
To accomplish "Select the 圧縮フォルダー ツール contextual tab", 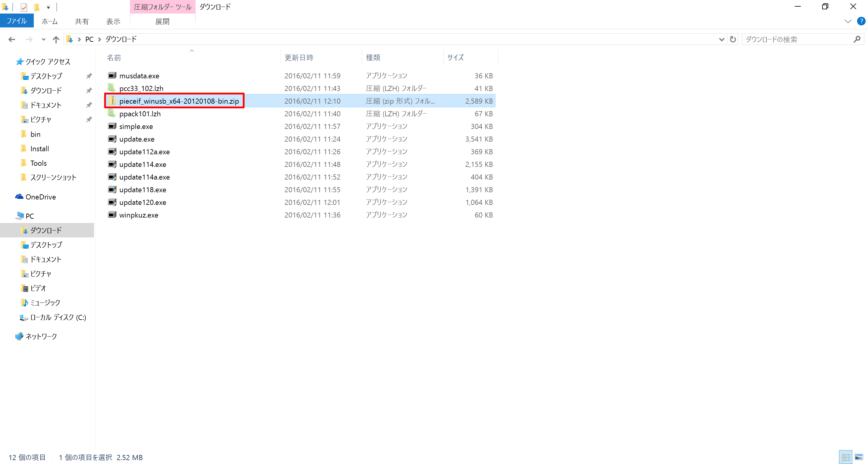I will tap(162, 7).
